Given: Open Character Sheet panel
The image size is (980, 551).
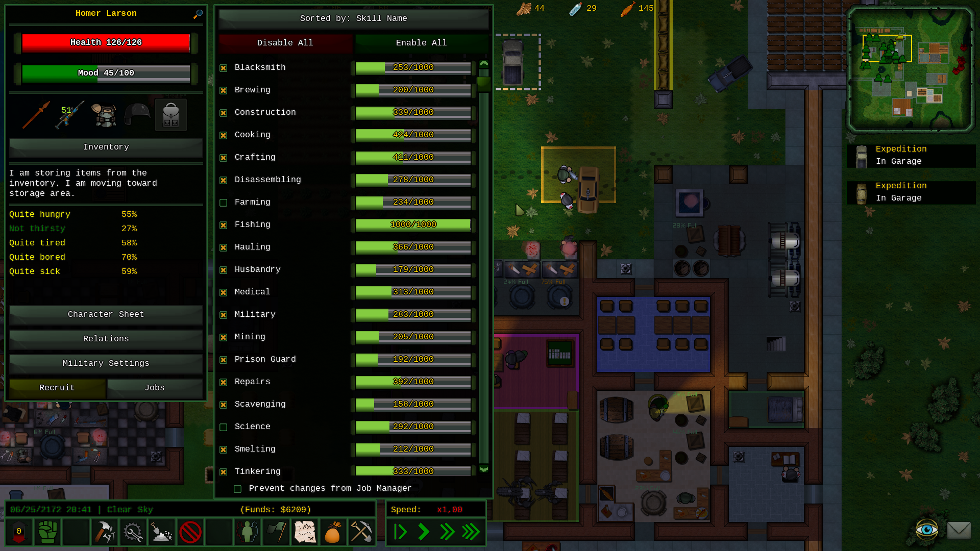Looking at the screenshot, I should 106,314.
